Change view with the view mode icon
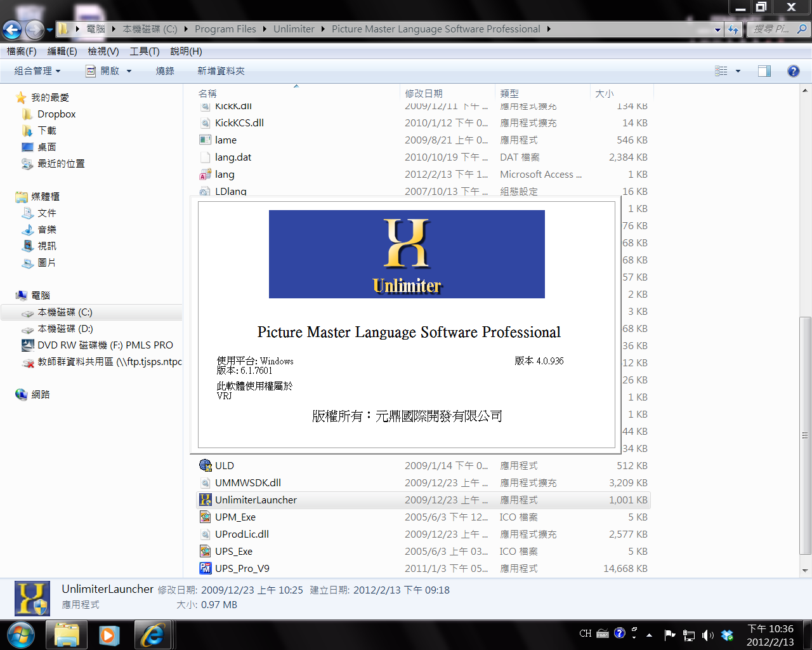 coord(721,71)
